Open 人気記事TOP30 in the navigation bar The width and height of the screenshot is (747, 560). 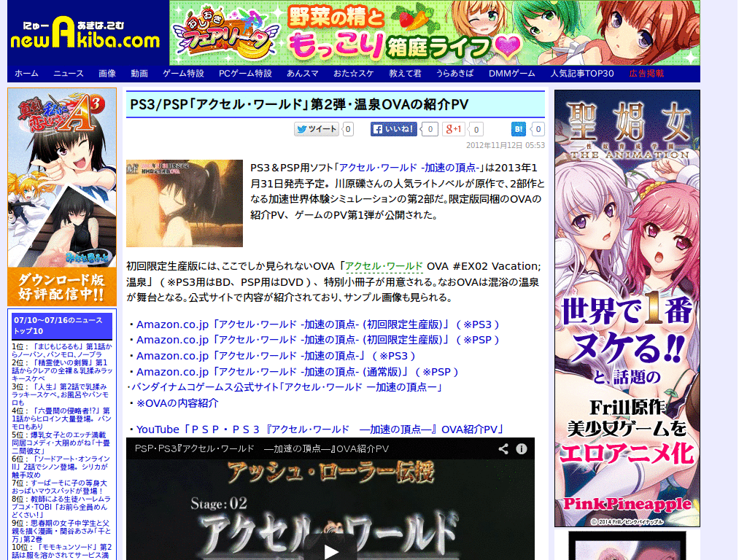(582, 74)
